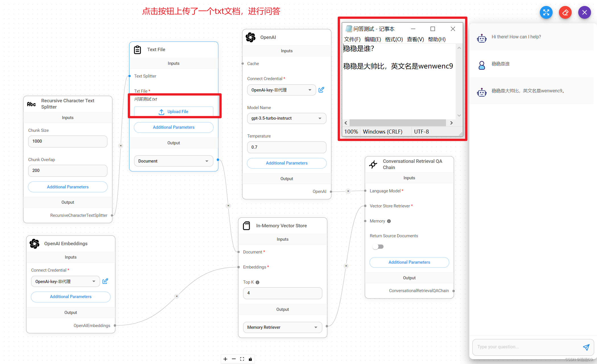Click the Upload File button
597x364 pixels.
(x=173, y=111)
